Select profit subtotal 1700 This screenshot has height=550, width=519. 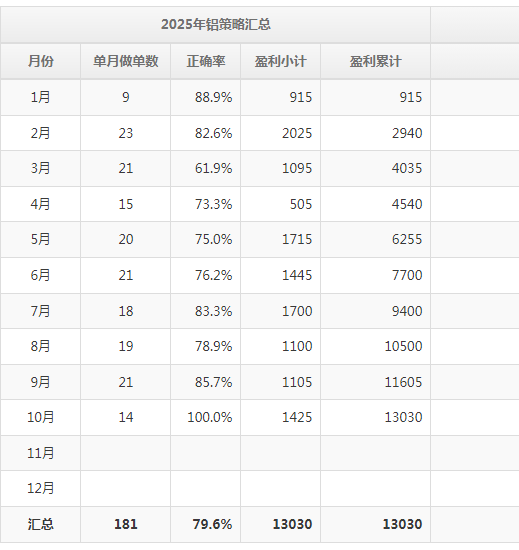tap(297, 311)
